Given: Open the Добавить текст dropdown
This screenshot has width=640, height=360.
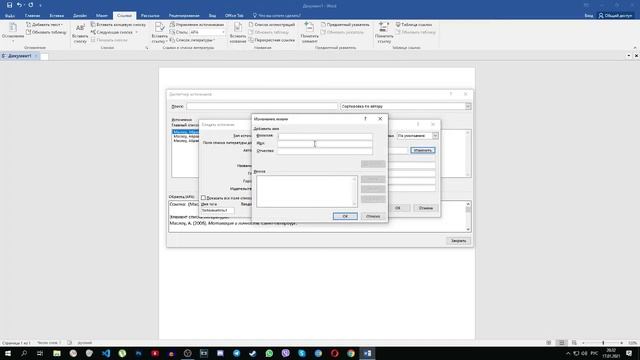Looking at the screenshot, I should 44,24.
